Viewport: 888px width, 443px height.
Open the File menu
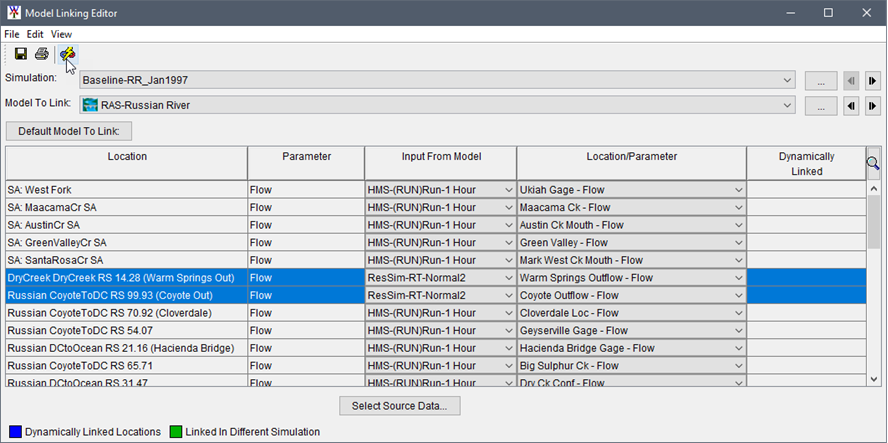click(x=12, y=34)
